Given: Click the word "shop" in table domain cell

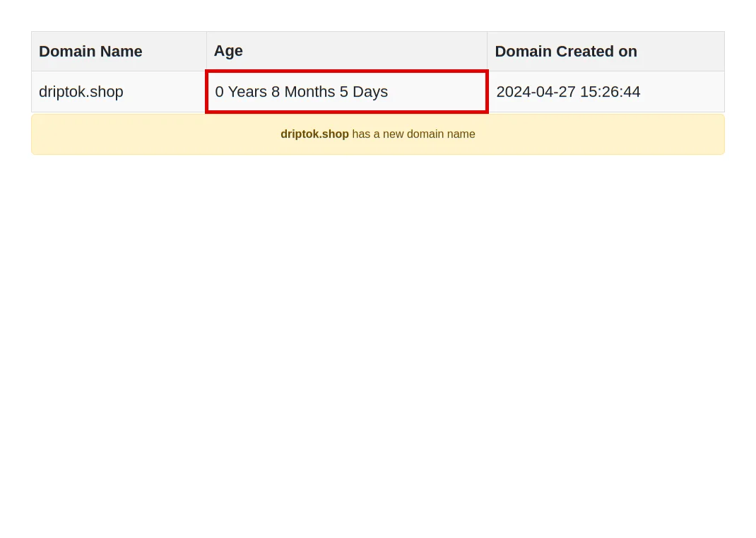Looking at the screenshot, I should point(108,92).
